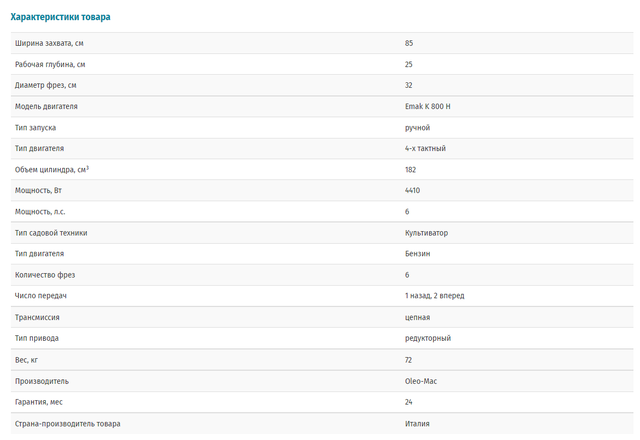This screenshot has height=440, width=640.
Task: Select the "Мощность, л.с." label
Action: [x=42, y=211]
